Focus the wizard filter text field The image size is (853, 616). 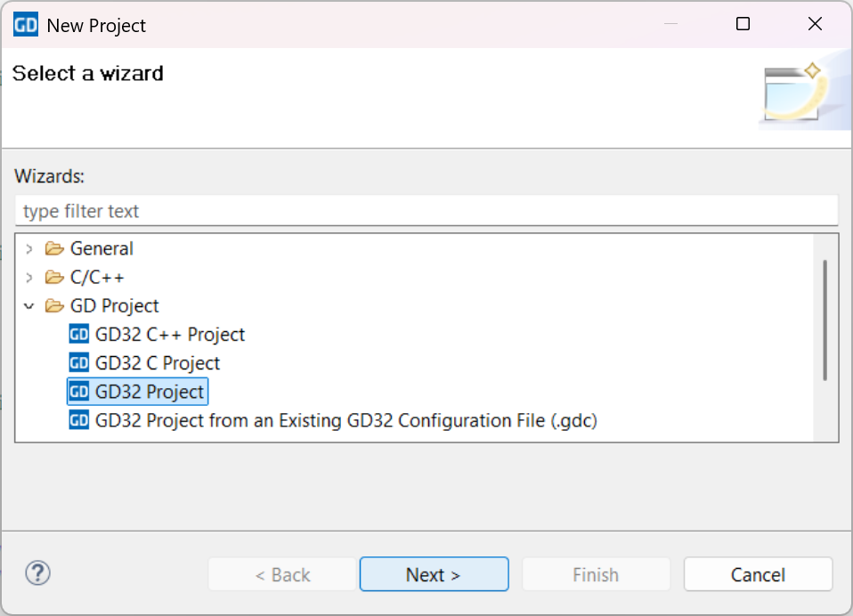426,211
